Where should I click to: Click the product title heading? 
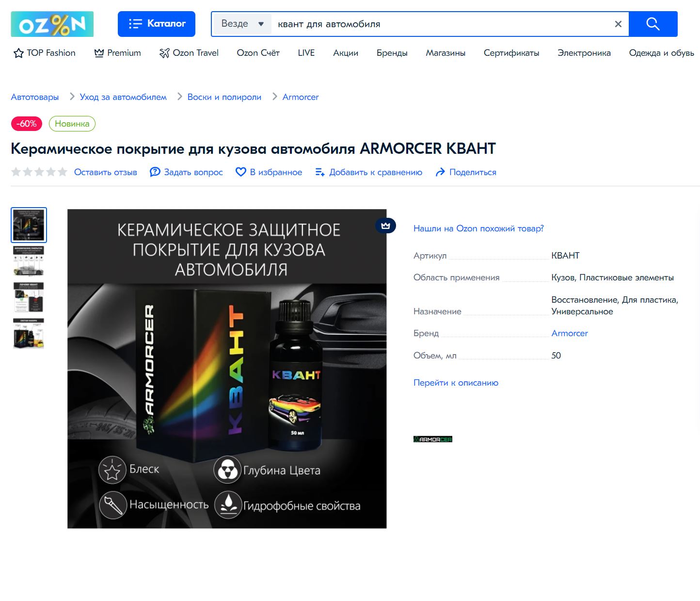(x=253, y=148)
